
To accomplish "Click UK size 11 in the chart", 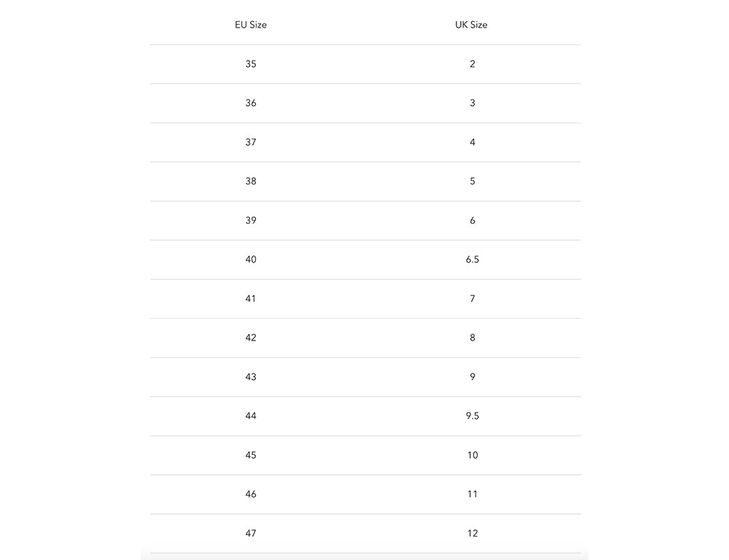I will coord(472,494).
